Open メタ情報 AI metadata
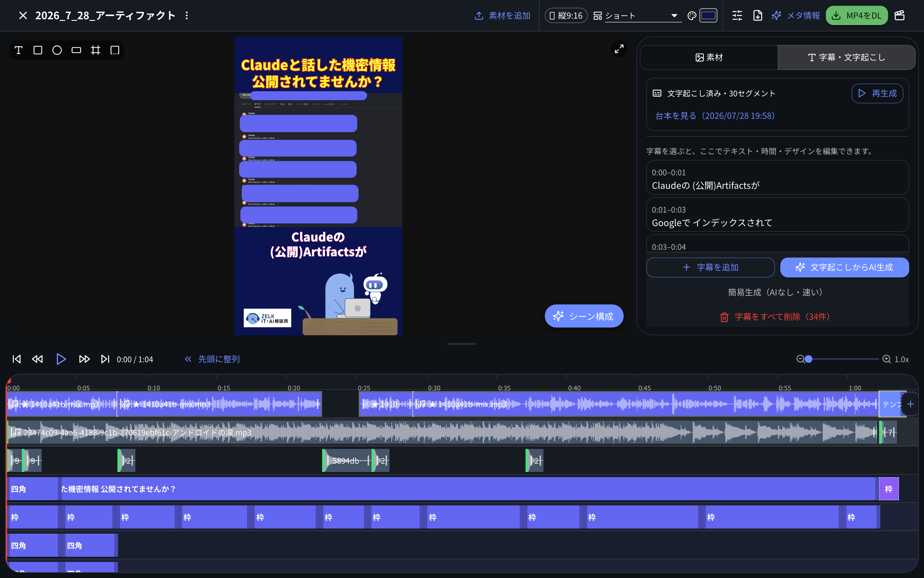Viewport: 924px width, 578px height. (x=796, y=16)
